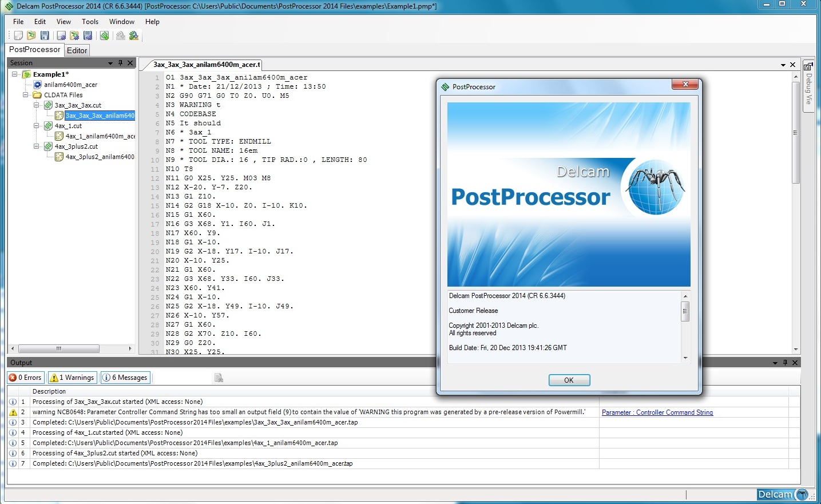This screenshot has height=504, width=821.
Task: Click the document icon in Output toolbar
Action: pos(219,378)
